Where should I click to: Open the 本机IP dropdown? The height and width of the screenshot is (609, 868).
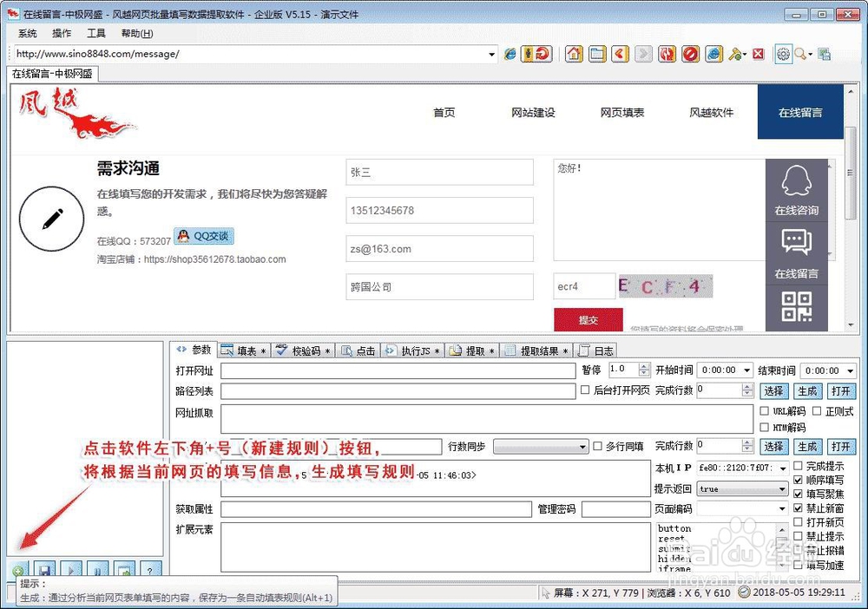(783, 468)
